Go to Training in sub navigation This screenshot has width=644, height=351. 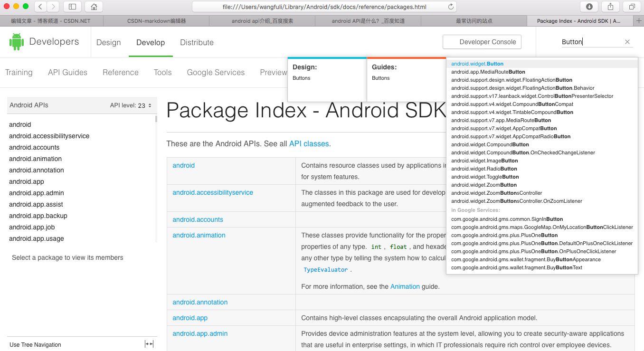click(x=19, y=72)
